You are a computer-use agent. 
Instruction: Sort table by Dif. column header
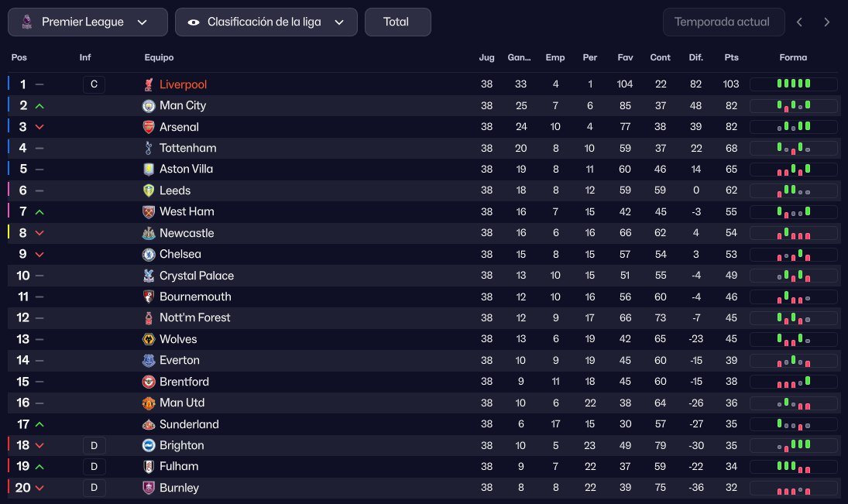pos(695,57)
